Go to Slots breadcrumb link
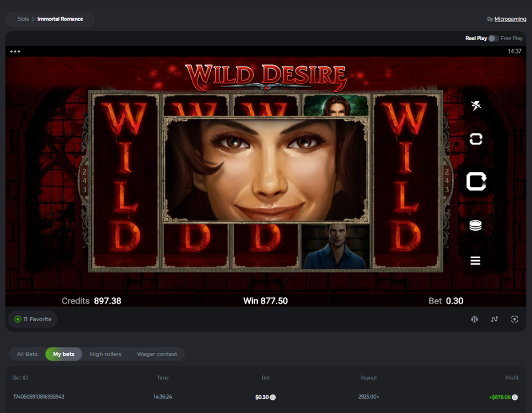532x413 pixels. [x=23, y=19]
